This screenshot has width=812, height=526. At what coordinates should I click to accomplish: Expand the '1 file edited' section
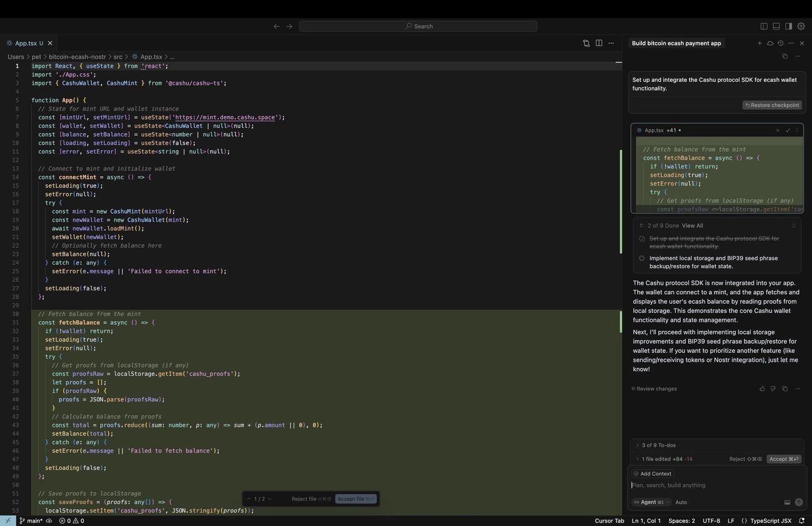pyautogui.click(x=664, y=459)
